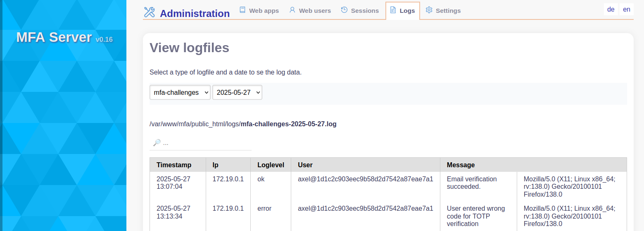644x231 pixels.
Task: Click the Web apps book icon
Action: (242, 10)
